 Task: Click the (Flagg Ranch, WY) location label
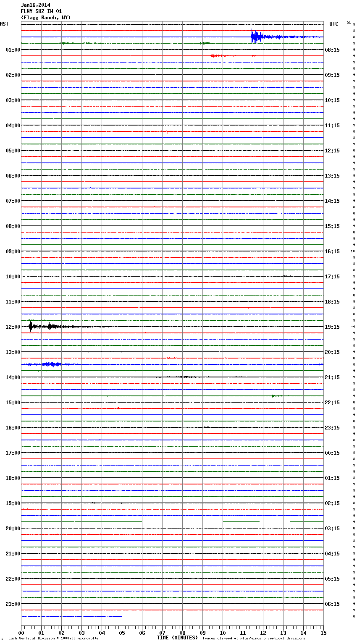point(46,18)
